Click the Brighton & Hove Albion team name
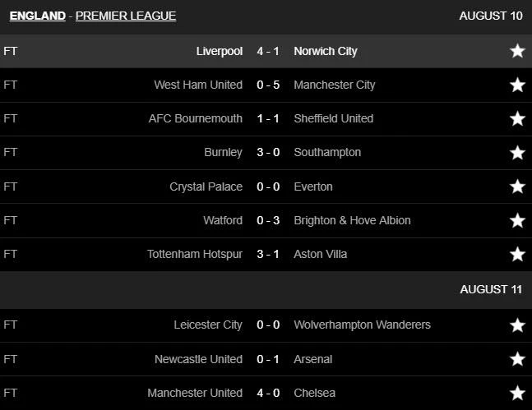This screenshot has width=532, height=410. pyautogui.click(x=352, y=220)
